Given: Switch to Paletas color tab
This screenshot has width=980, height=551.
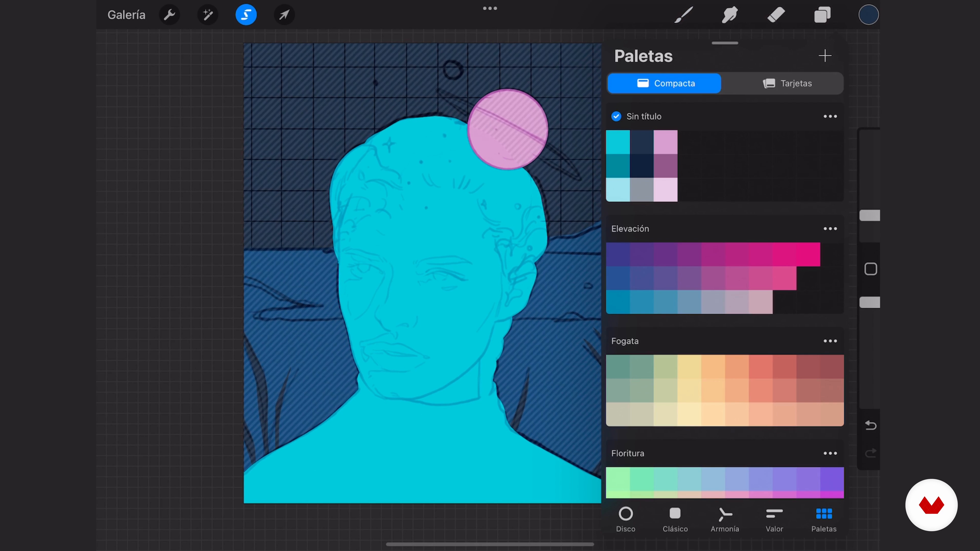Looking at the screenshot, I should tap(824, 519).
